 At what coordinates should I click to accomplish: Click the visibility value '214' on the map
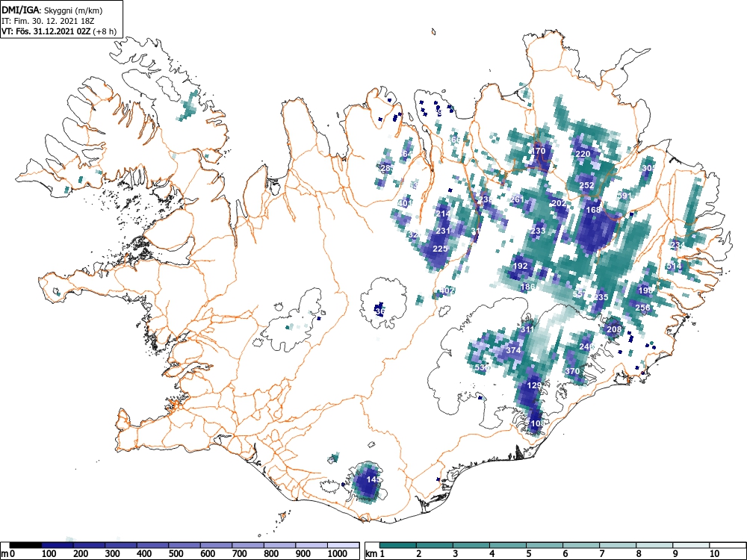click(x=443, y=214)
